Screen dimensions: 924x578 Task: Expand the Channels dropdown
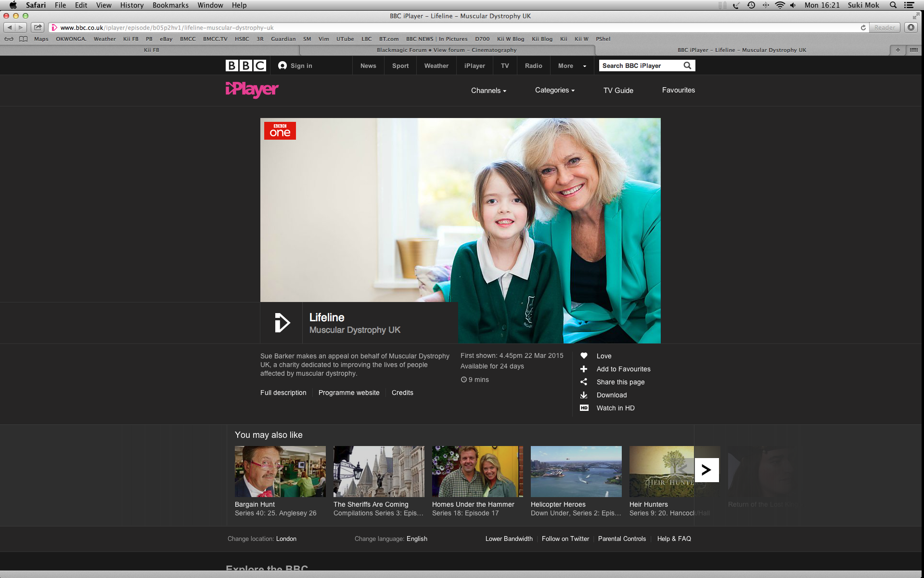pyautogui.click(x=488, y=91)
